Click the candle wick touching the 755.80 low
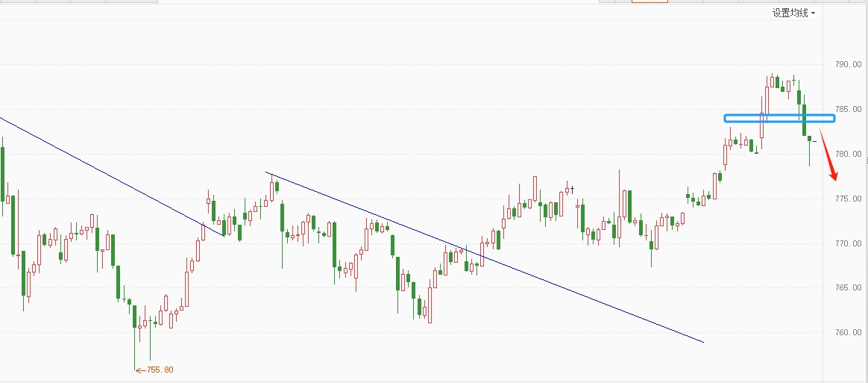The height and width of the screenshot is (383, 868). (135, 351)
